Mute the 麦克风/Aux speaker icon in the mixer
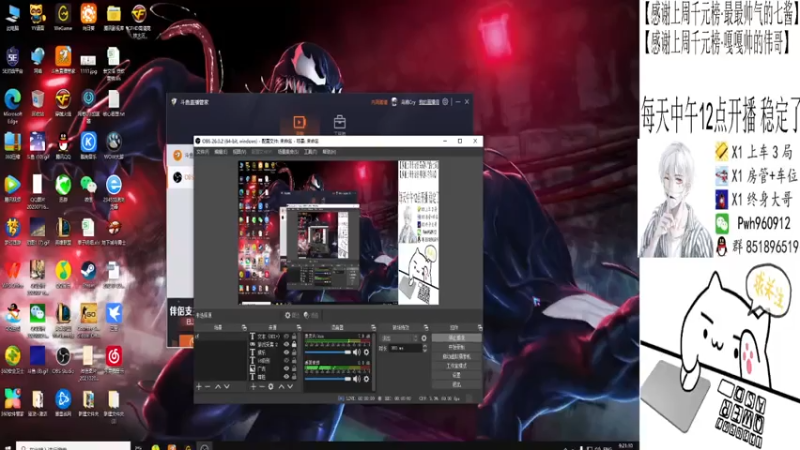The width and height of the screenshot is (800, 450). [357, 352]
